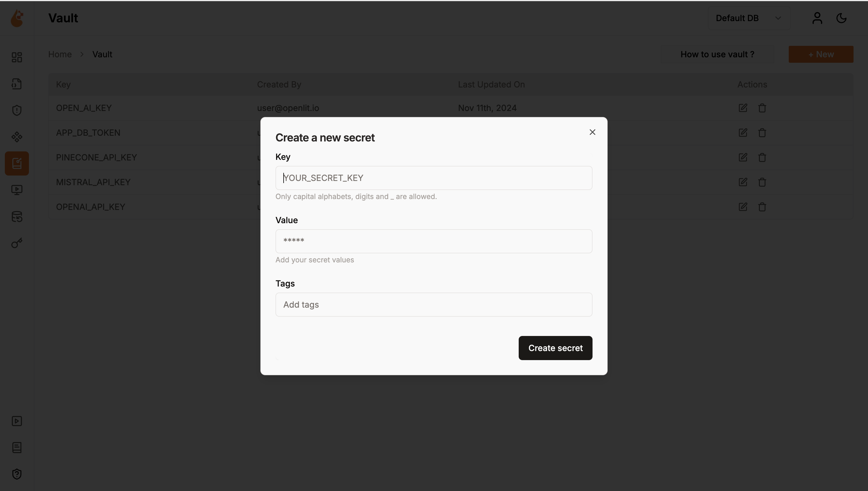The height and width of the screenshot is (491, 868).
Task: Click the How to use vault link
Action: pyautogui.click(x=717, y=54)
